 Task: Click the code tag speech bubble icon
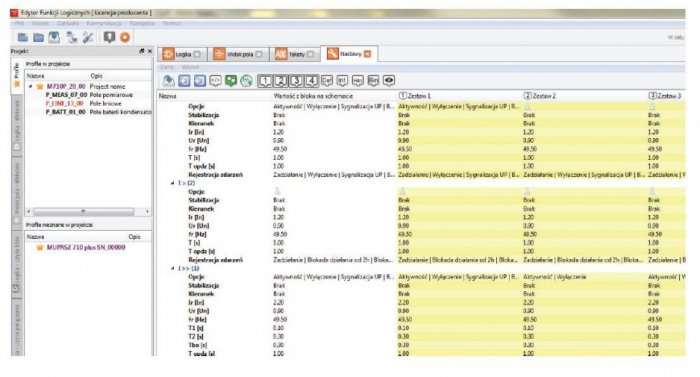click(215, 81)
